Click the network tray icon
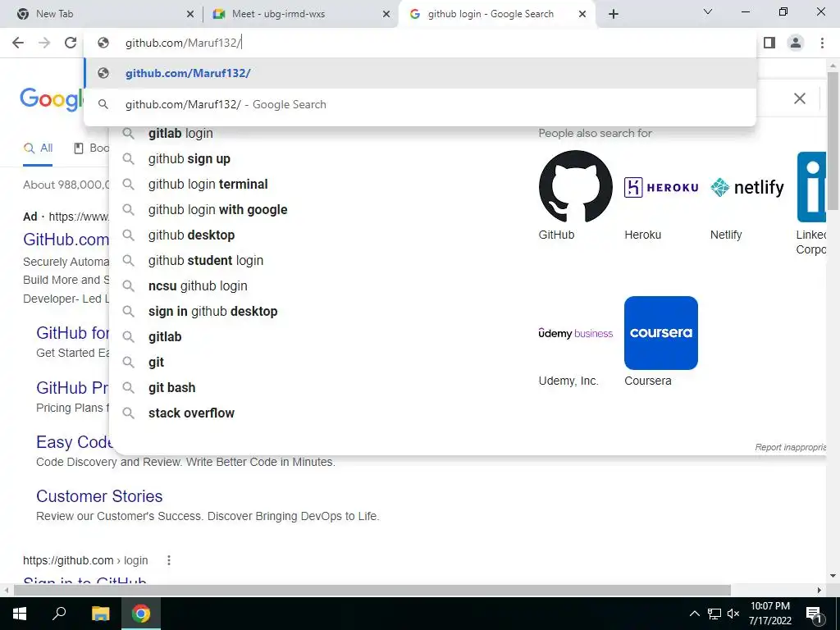 [x=714, y=614]
